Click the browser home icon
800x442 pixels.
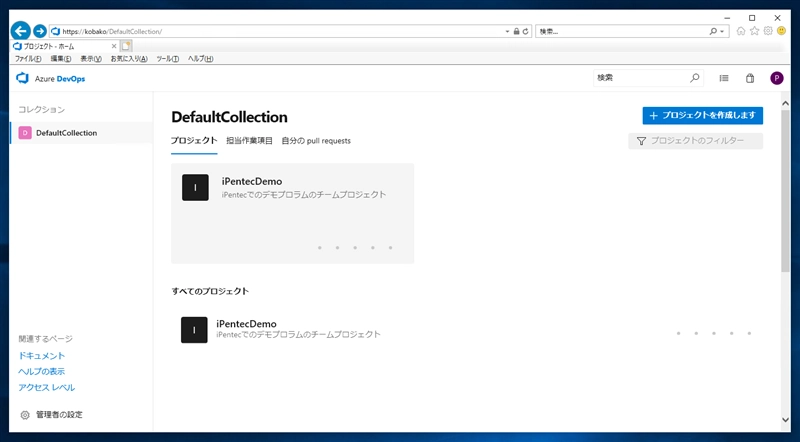pyautogui.click(x=741, y=31)
